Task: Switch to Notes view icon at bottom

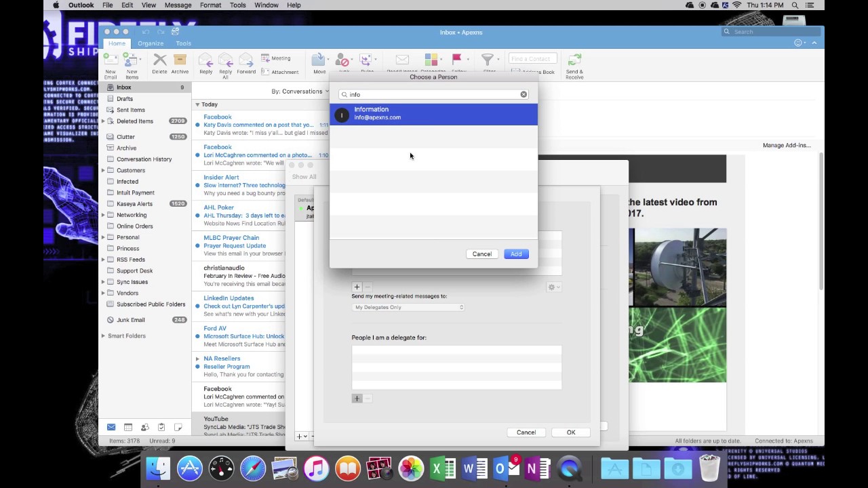Action: tap(178, 427)
